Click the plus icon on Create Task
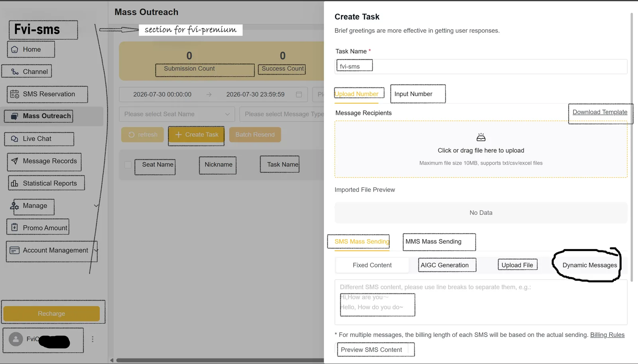 179,135
